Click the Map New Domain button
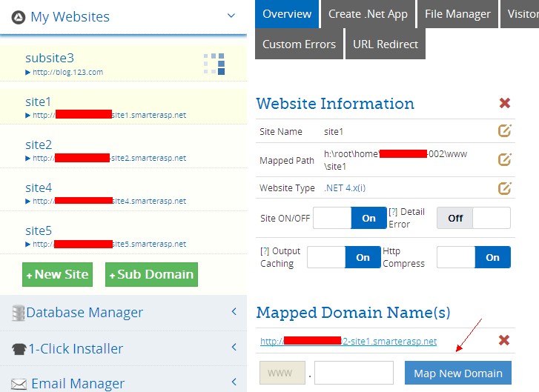539x392 pixels. (457, 373)
